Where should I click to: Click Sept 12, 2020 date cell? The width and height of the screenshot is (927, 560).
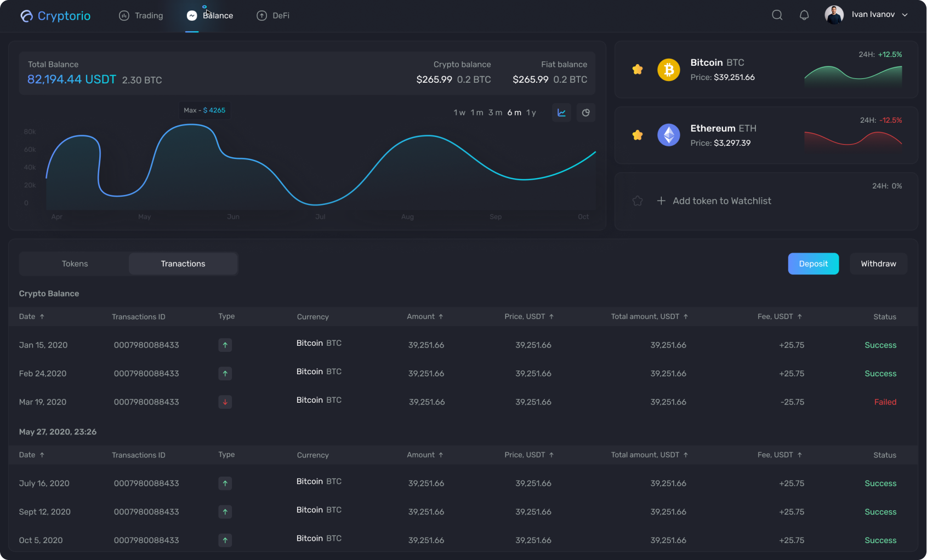(x=44, y=512)
